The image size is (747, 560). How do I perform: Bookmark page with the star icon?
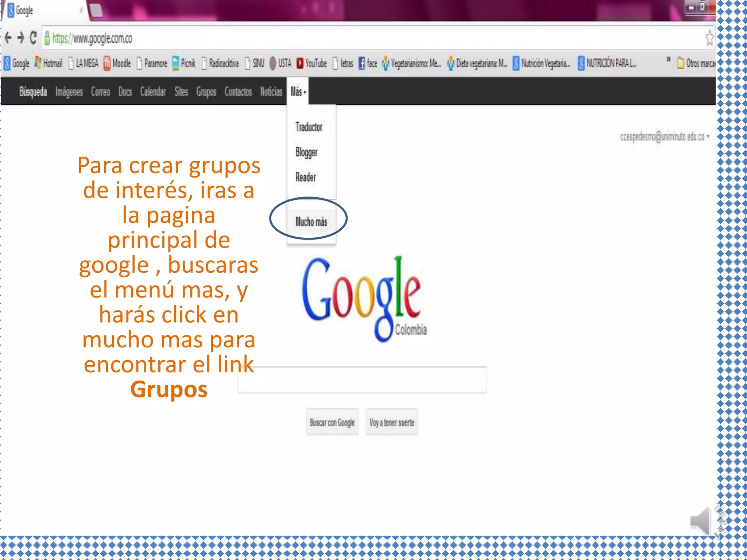[x=709, y=38]
